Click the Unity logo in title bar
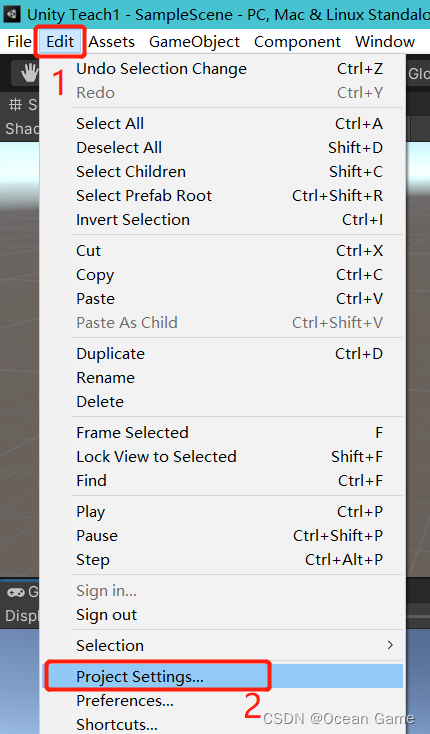Screen dimensions: 430x734 pos(11,14)
